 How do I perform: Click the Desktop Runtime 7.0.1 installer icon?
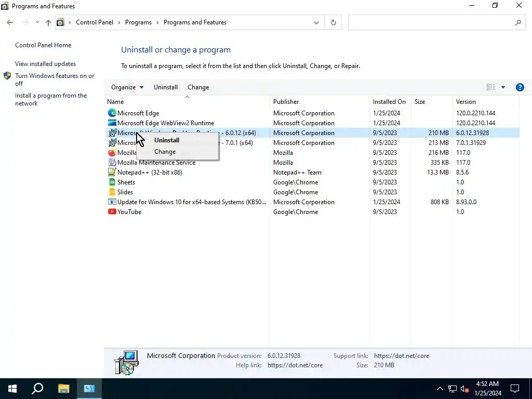(112, 143)
